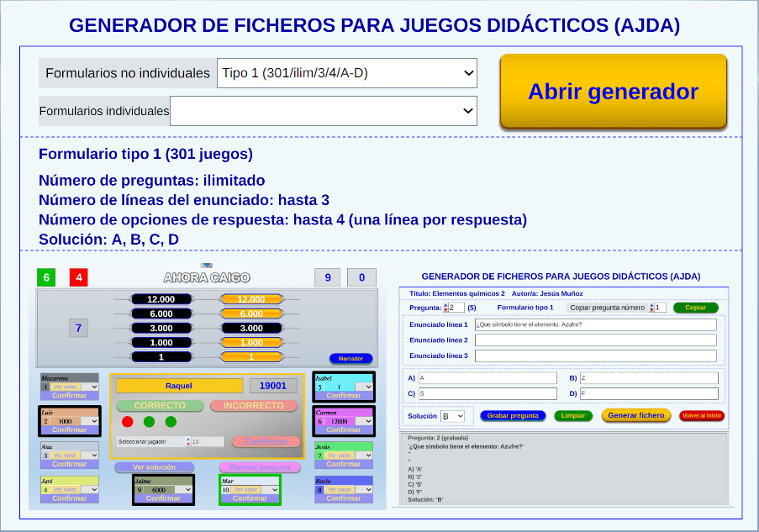Open Isabel's value dropdown

(x=363, y=387)
